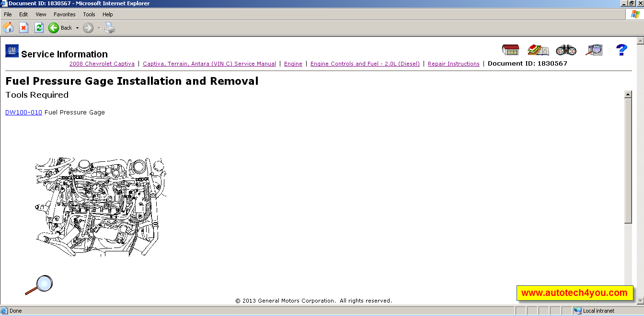This screenshot has width=644, height=316.
Task: Open the document magnifier search icon
Action: [x=594, y=50]
